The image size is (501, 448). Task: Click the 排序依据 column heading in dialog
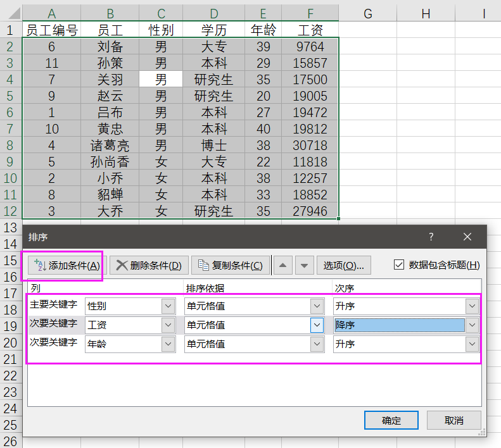point(205,288)
